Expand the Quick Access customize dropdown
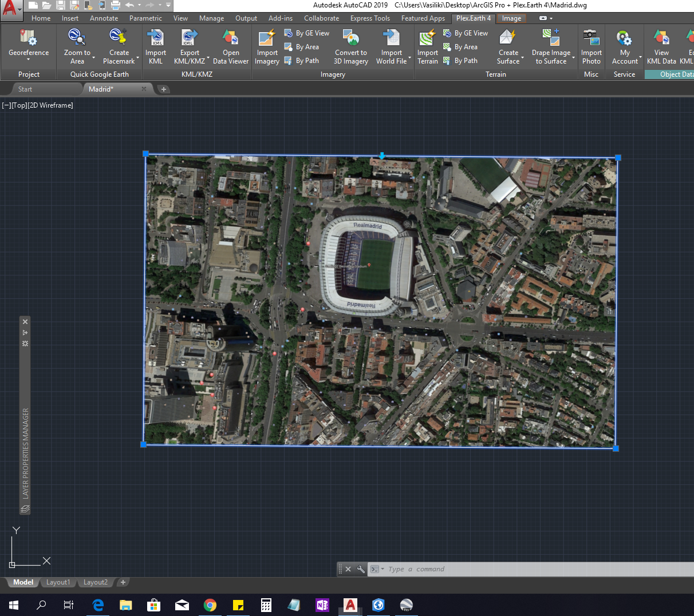This screenshot has height=616, width=694. [168, 5]
